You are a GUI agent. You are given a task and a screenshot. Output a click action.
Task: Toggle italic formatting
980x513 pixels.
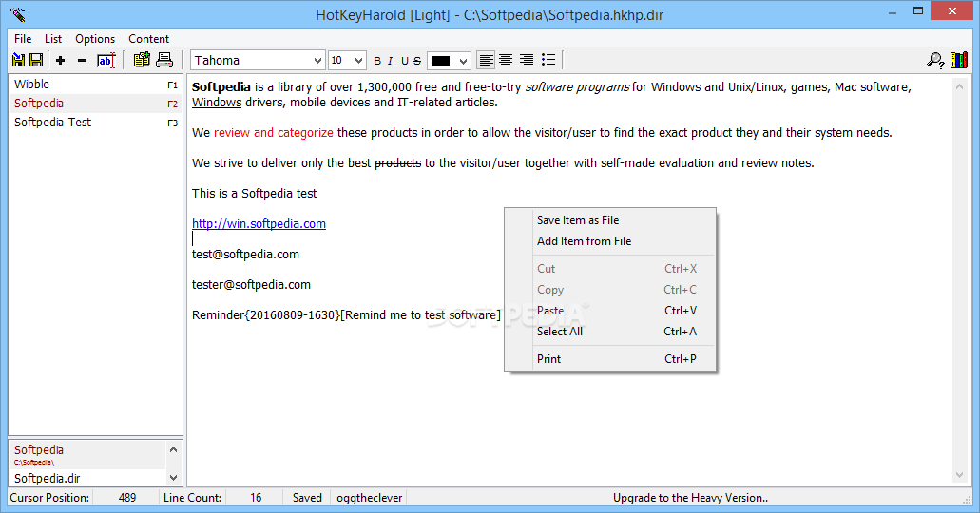[390, 61]
